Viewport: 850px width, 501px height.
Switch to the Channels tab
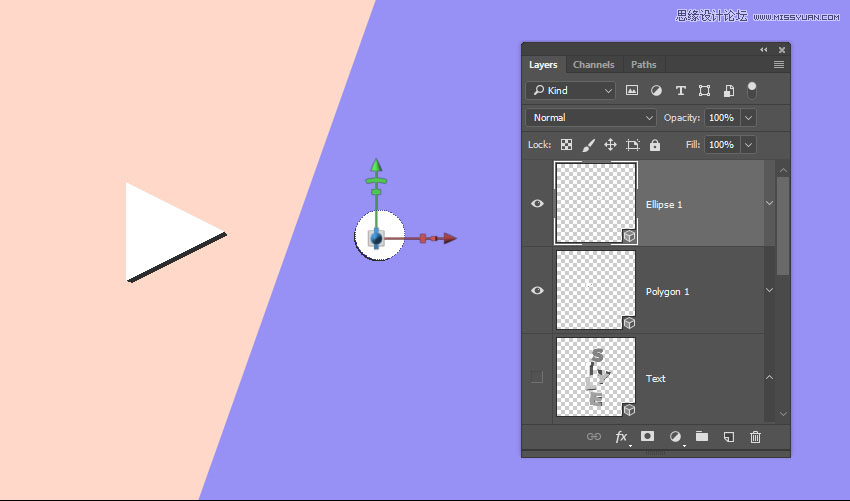(x=594, y=65)
